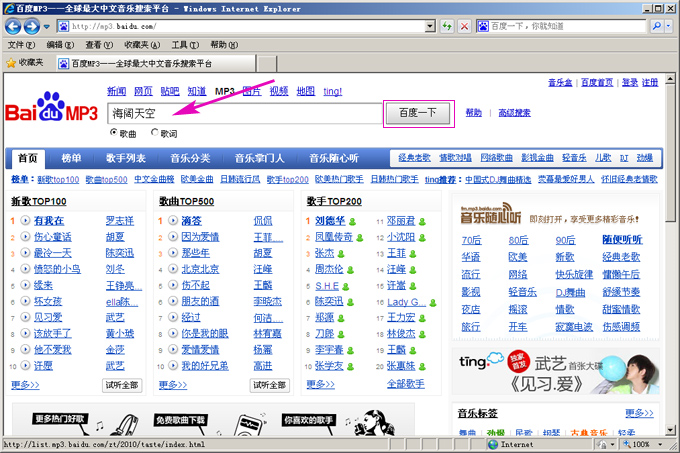Switch to the 音乐分类 navigation tab
The width and height of the screenshot is (680, 453).
click(190, 158)
